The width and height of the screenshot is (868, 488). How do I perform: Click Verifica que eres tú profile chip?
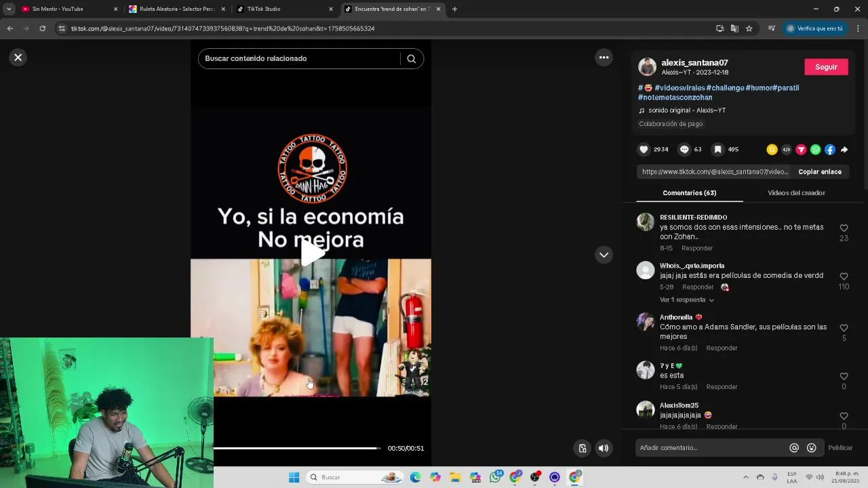click(x=814, y=28)
